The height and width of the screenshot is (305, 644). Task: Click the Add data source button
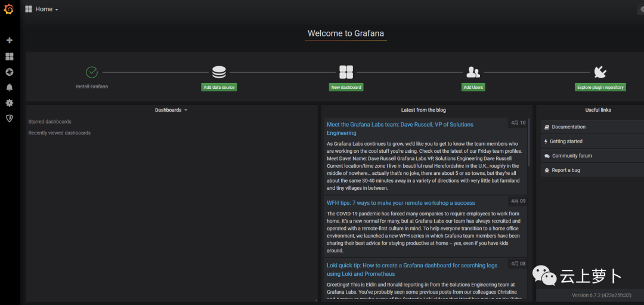219,87
